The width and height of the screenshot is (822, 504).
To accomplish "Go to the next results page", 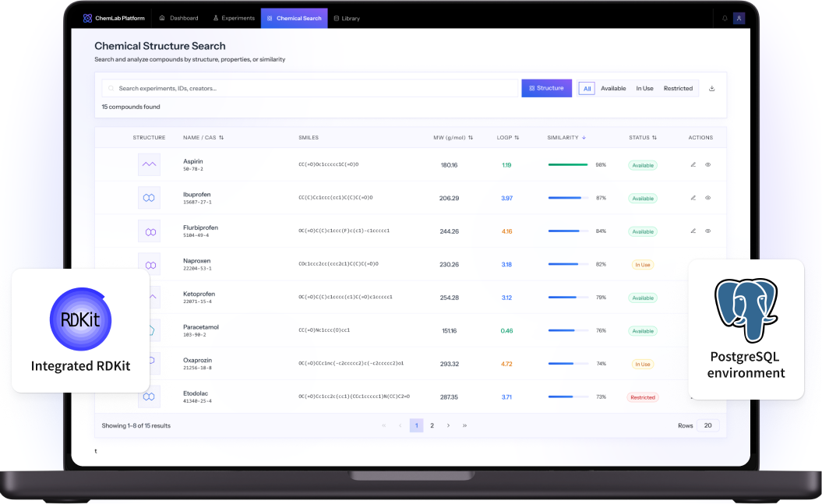I will pyautogui.click(x=448, y=425).
